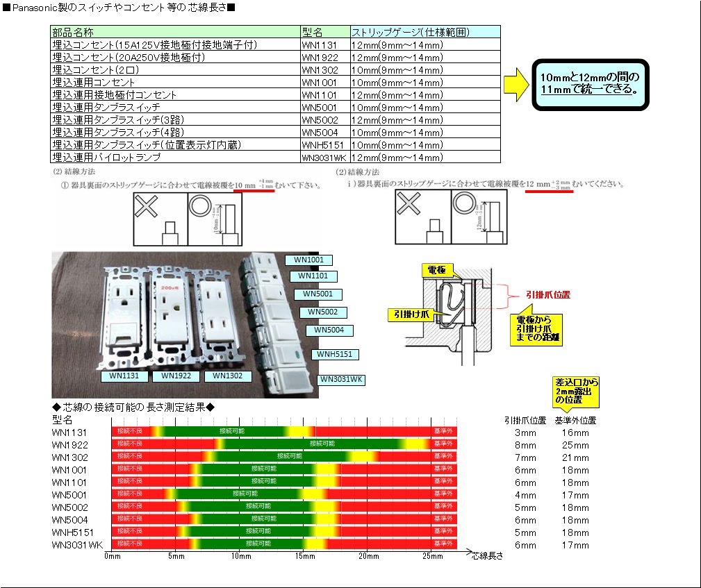Click the 埋込連用コンセント part name cell
The width and height of the screenshot is (701, 588).
point(175,82)
